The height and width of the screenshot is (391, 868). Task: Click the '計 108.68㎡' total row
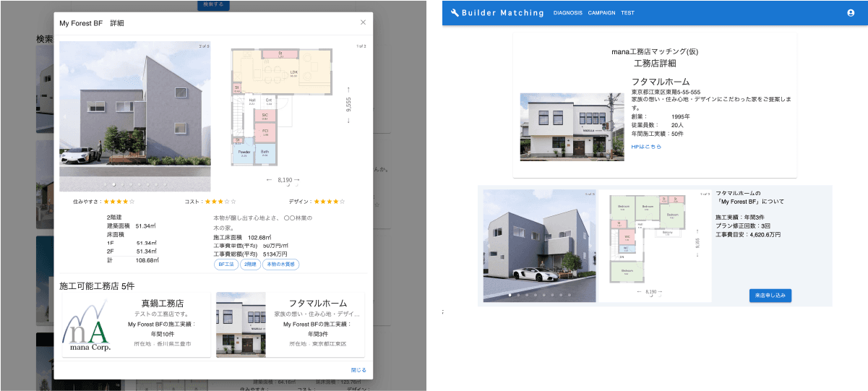133,260
